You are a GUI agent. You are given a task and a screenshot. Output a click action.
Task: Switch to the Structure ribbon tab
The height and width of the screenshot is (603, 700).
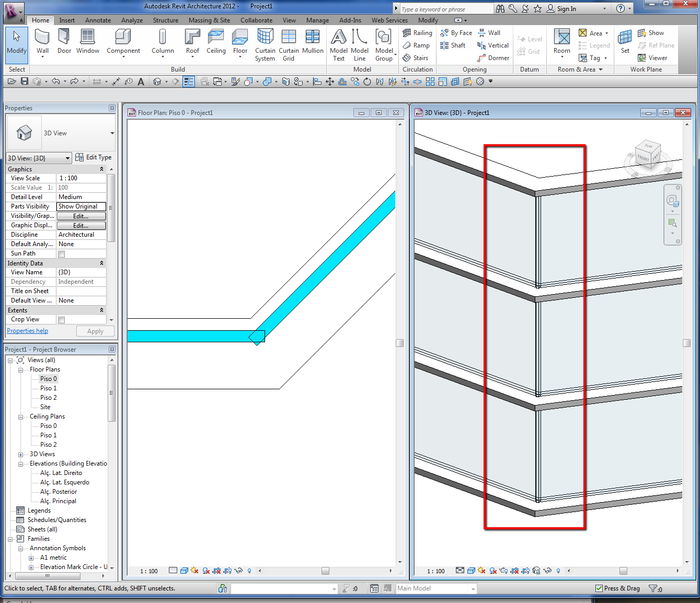tap(166, 20)
